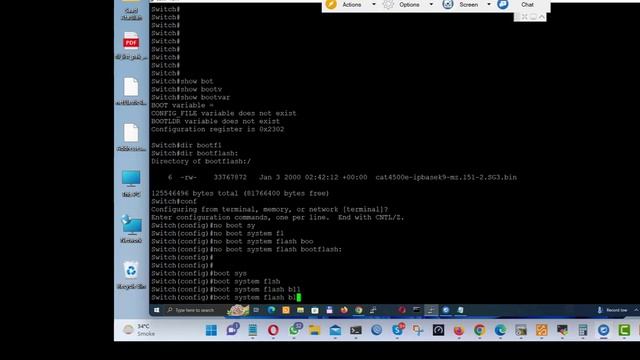This screenshot has height=360, width=640.
Task: Click 'no boot system flash bootflash:' line
Action: (x=247, y=249)
